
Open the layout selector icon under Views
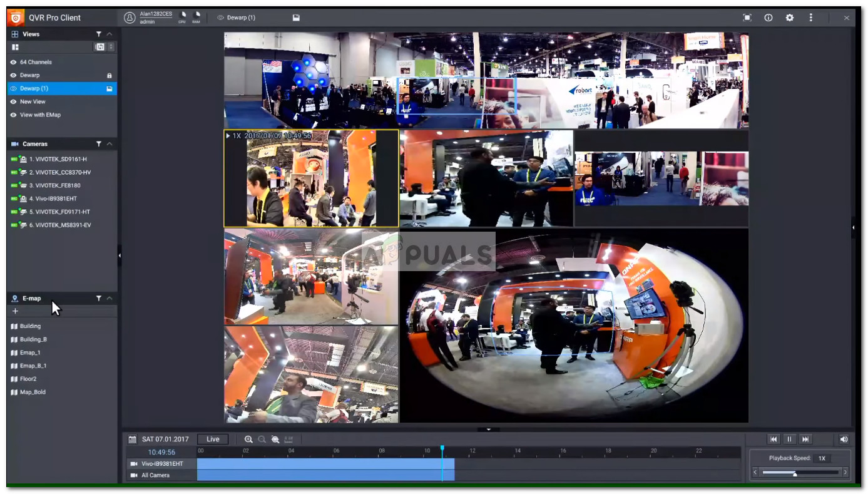point(16,47)
